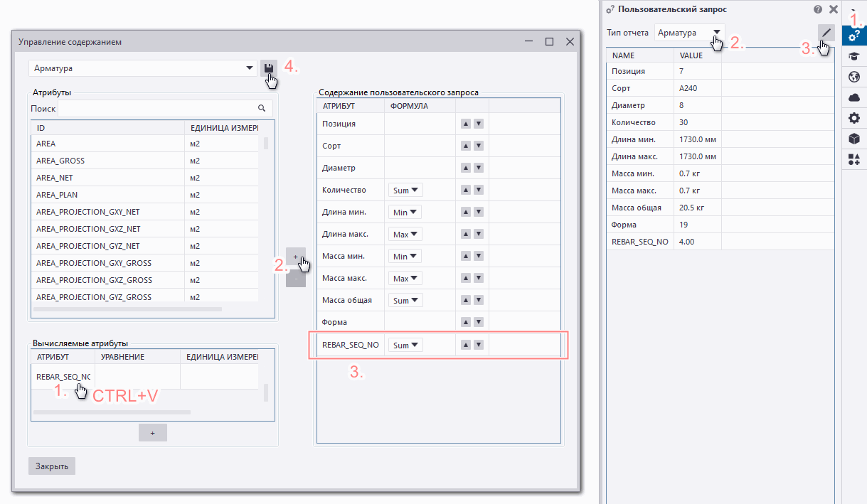Viewport: 867px width, 504px height.
Task: Click the A240 value in Сорт row
Action: click(x=686, y=88)
